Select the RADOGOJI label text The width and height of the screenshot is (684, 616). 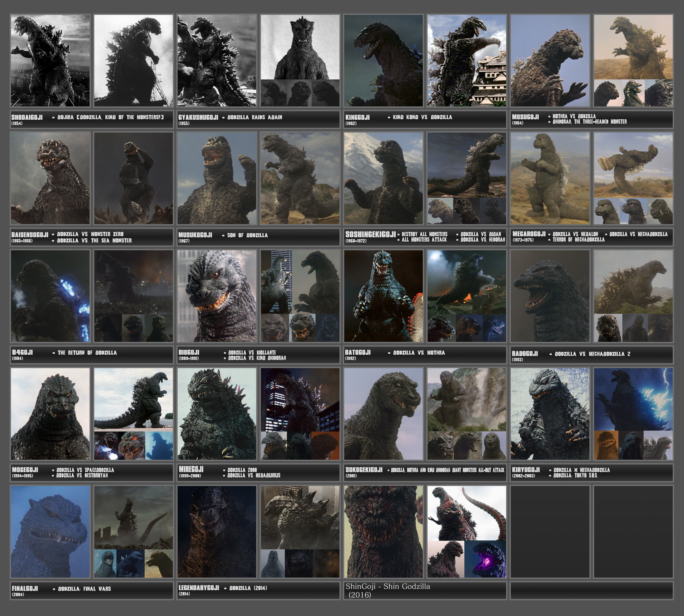click(x=525, y=354)
